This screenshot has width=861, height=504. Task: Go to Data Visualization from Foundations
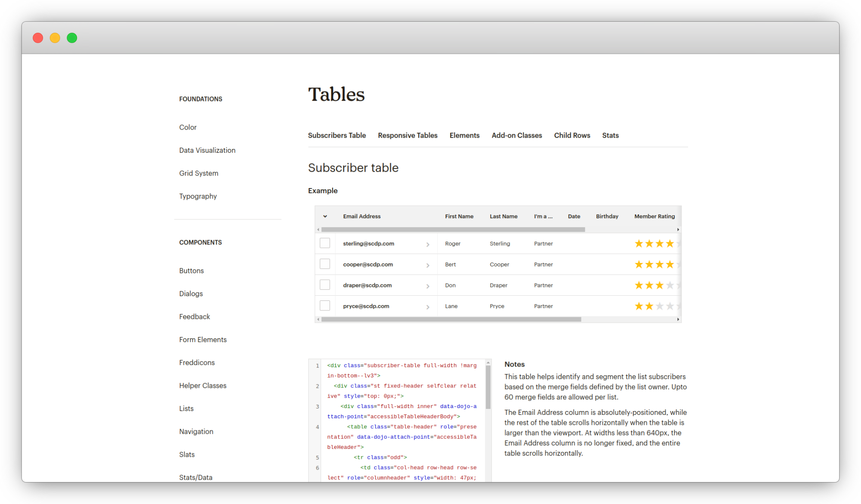point(207,150)
